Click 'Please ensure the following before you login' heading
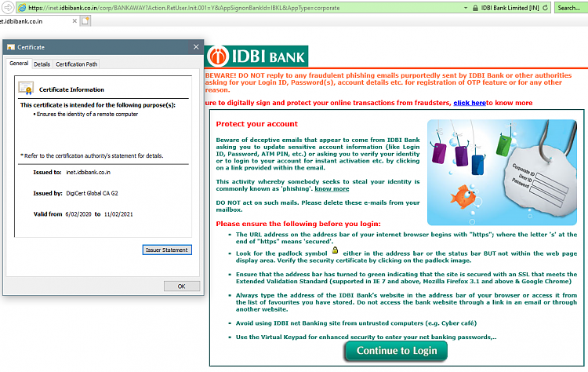Screen dimensions: 588x372 (x=298, y=224)
